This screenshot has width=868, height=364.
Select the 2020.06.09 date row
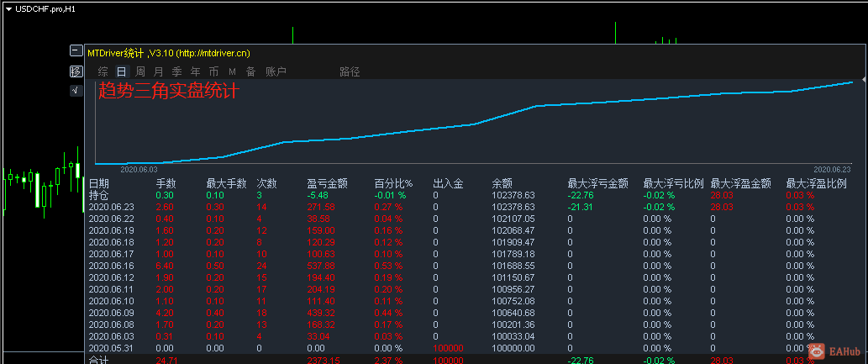pos(112,313)
